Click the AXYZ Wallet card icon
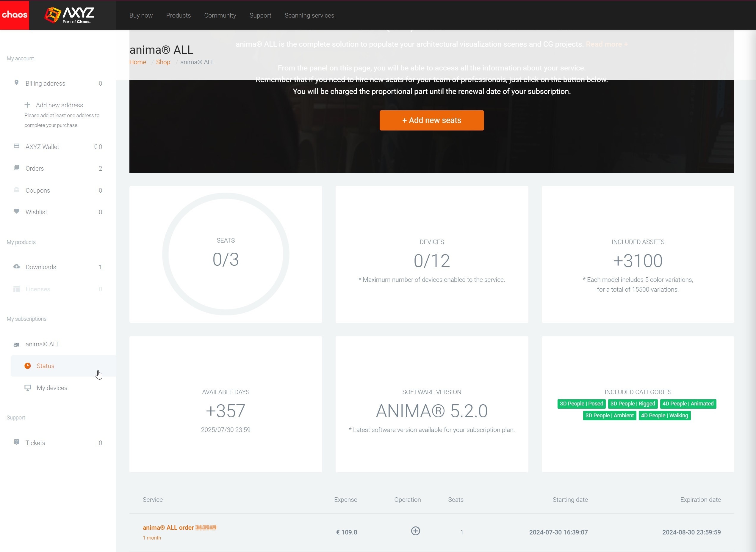Screen dimensions: 756x552 16,146
